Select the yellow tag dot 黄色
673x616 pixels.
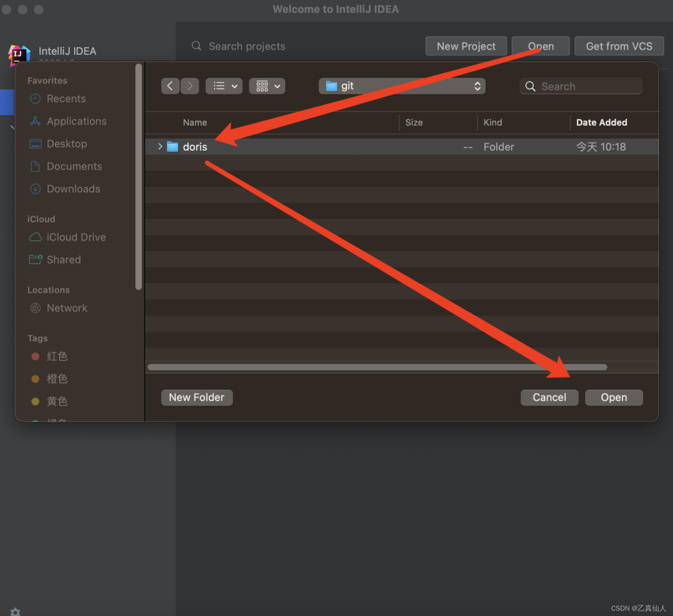point(35,402)
